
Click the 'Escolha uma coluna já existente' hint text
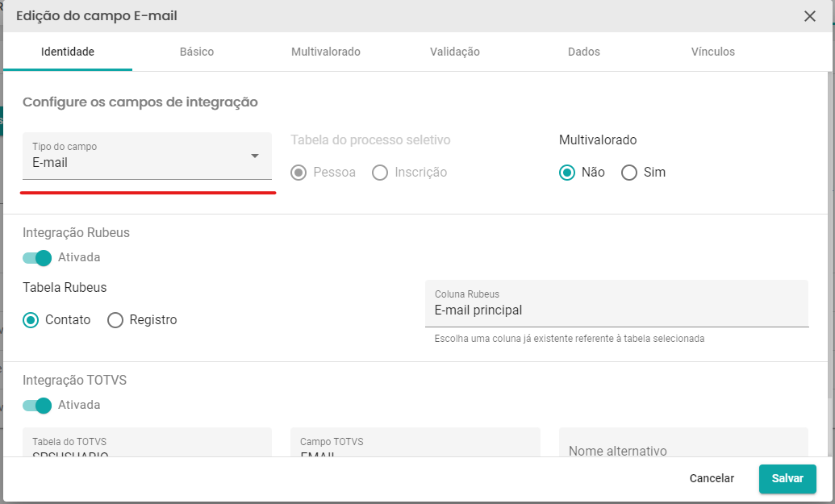[x=570, y=339]
